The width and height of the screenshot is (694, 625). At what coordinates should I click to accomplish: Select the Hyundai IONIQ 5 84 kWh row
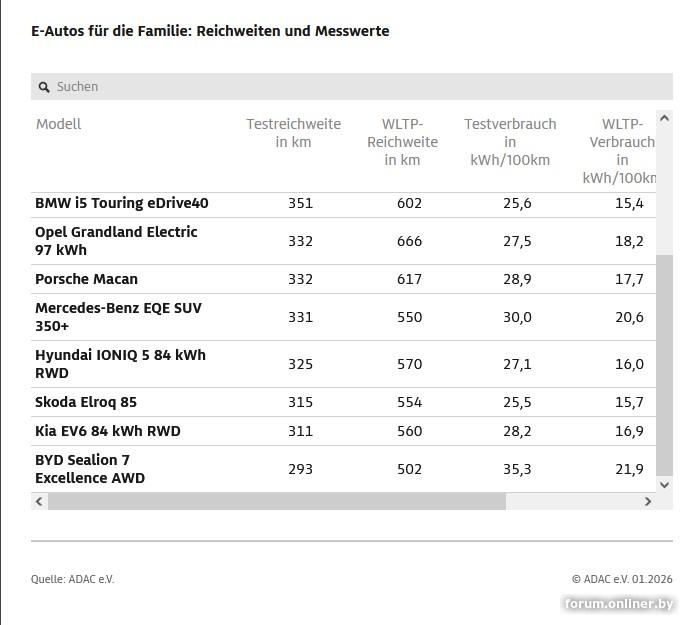click(120, 364)
